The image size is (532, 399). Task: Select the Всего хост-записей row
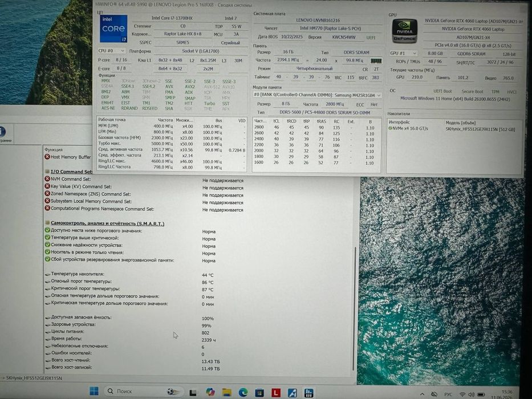coord(132,368)
